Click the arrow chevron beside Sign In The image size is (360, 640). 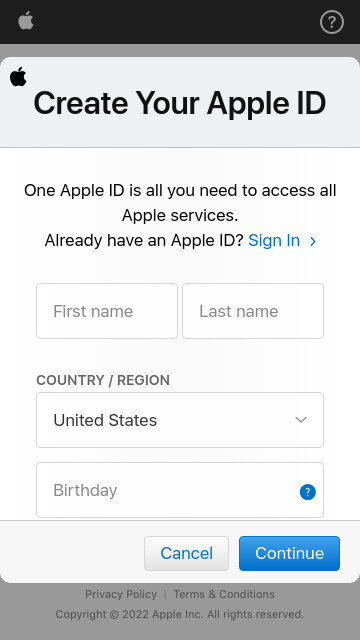click(x=313, y=242)
